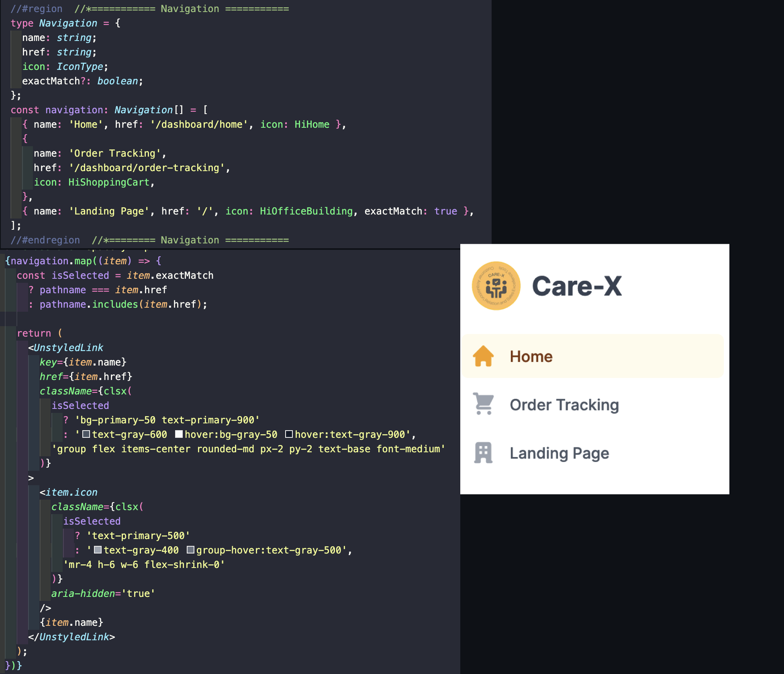Open the Landing Page navigation link
The image size is (784, 674).
[559, 453]
